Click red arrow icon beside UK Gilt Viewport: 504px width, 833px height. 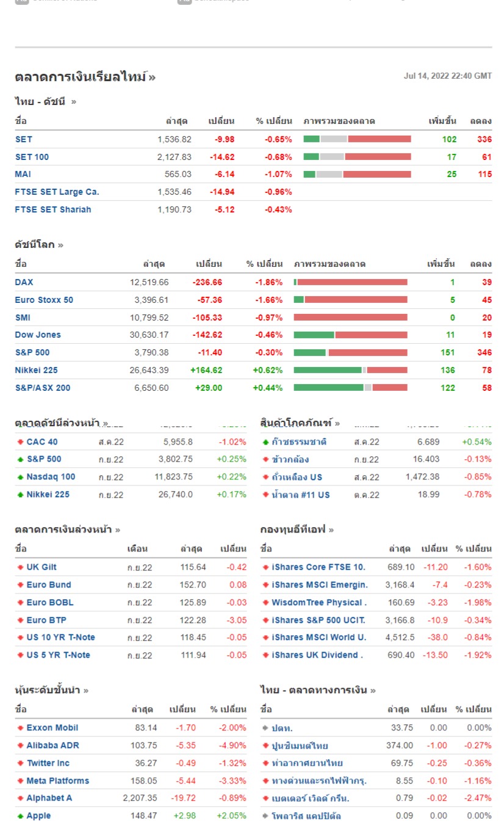click(20, 567)
